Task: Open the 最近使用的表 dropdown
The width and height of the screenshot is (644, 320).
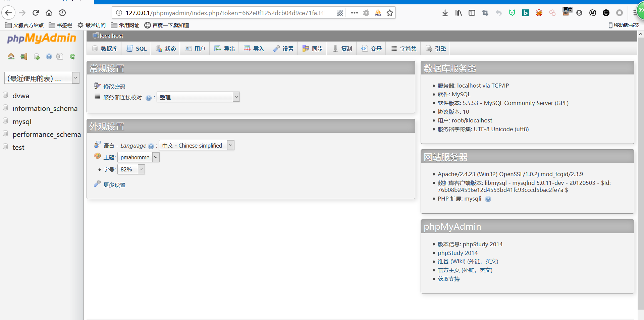Action: coord(42,78)
